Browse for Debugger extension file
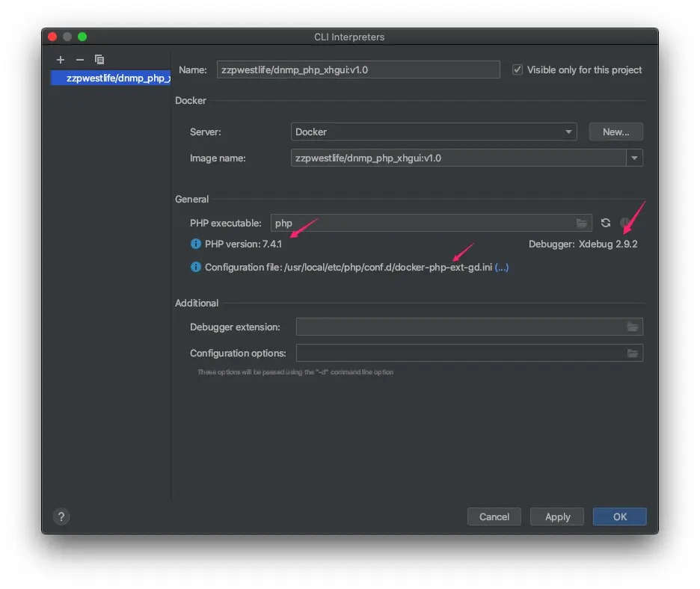 (x=633, y=327)
